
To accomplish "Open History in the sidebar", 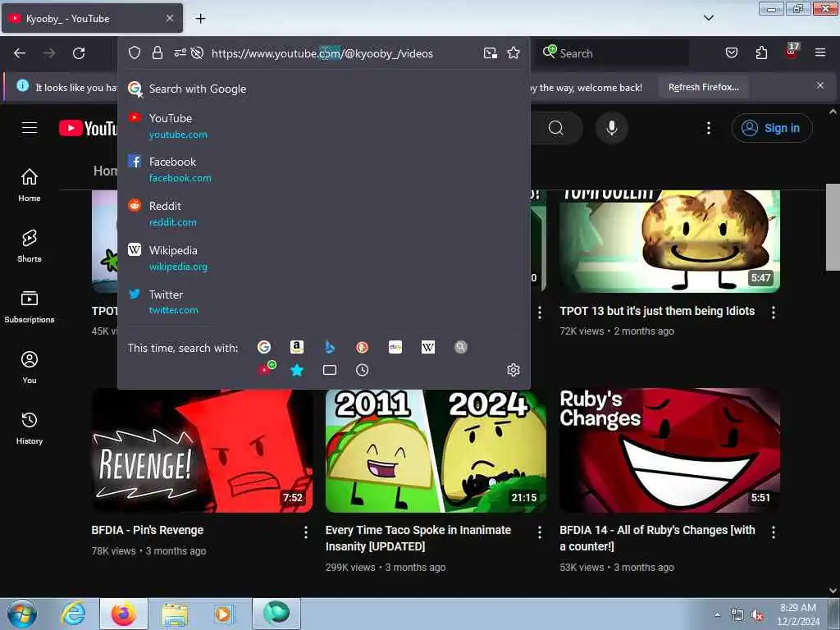I will (30, 427).
